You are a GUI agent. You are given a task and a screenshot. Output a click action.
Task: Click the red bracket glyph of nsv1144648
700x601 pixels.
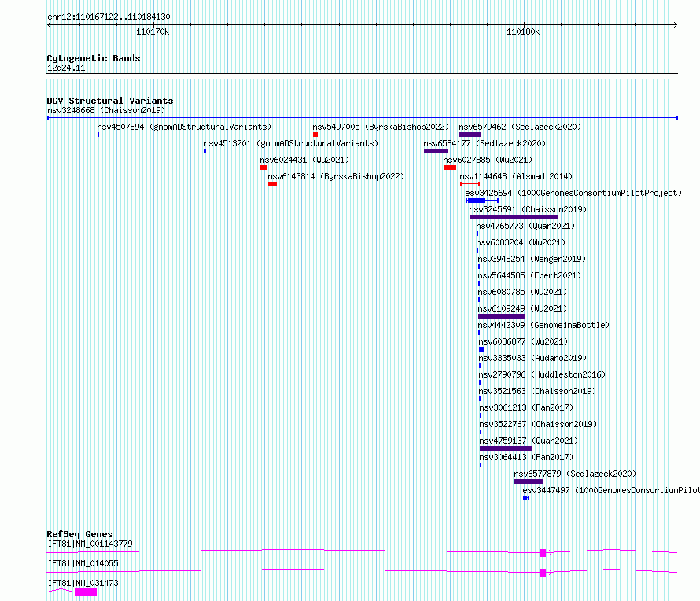(x=470, y=184)
